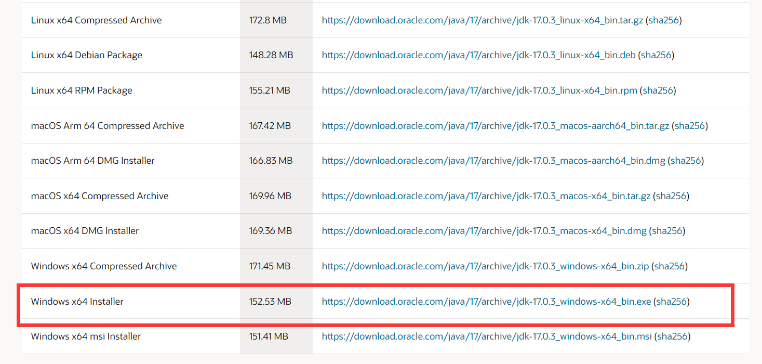Open sha256 link for macOS aarch64 tar.gz
This screenshot has width=762, height=364.
pos(690,126)
